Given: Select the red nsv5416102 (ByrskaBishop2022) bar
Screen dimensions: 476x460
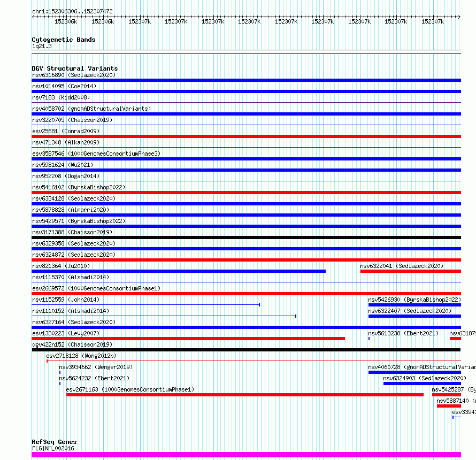Looking at the screenshot, I should point(246,193).
